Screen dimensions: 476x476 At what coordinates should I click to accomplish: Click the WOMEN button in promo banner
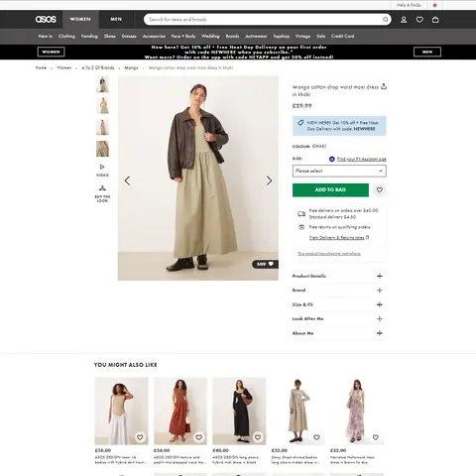point(51,52)
